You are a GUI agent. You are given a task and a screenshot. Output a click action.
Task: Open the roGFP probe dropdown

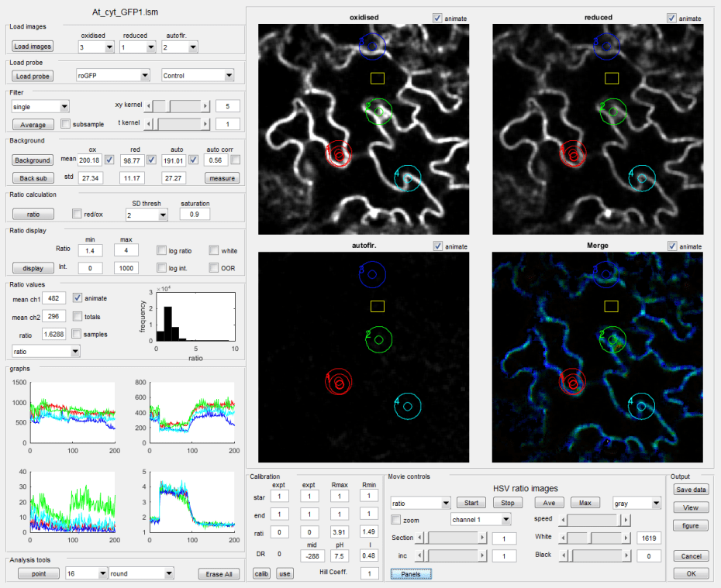coord(112,75)
